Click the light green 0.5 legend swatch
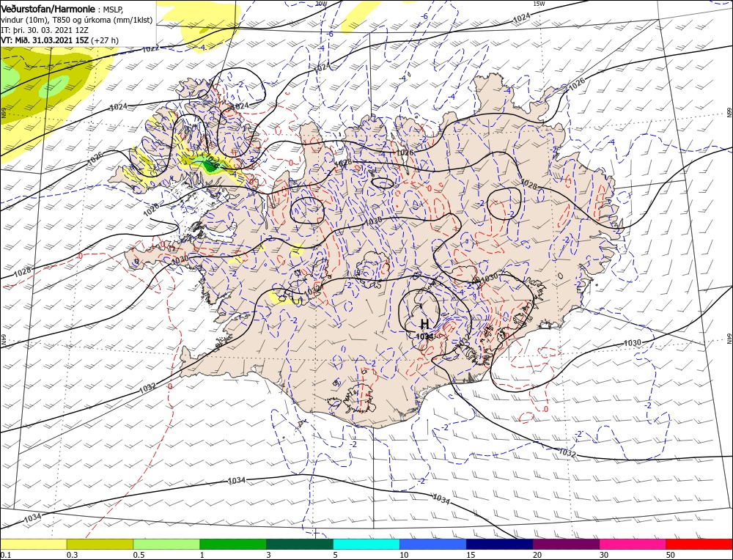This screenshot has height=560, width=733. click(x=166, y=544)
